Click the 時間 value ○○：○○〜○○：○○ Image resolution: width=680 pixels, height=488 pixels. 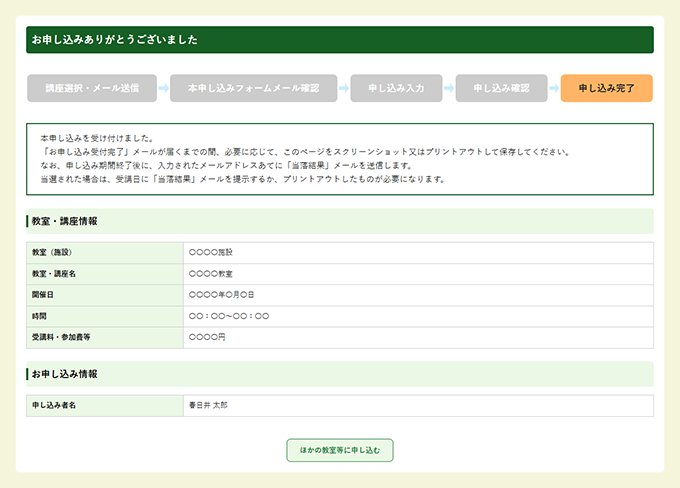228,316
